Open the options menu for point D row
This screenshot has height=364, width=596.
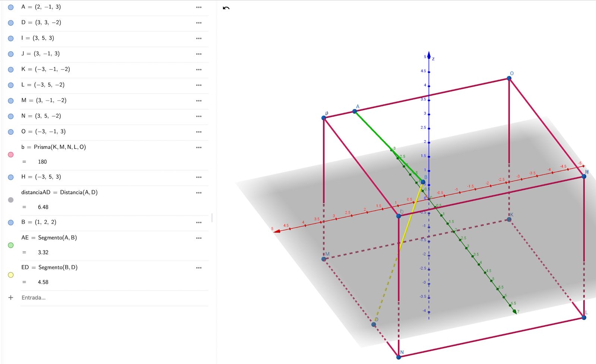coord(199,23)
